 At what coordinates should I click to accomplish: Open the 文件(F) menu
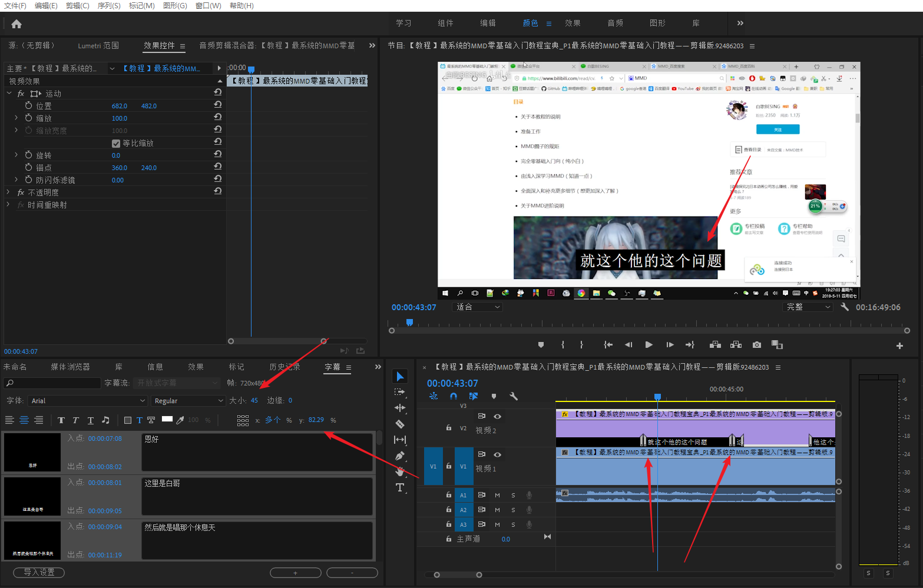coord(15,5)
